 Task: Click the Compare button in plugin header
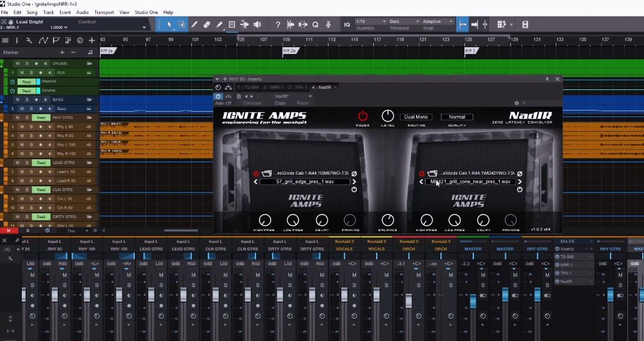point(252,103)
